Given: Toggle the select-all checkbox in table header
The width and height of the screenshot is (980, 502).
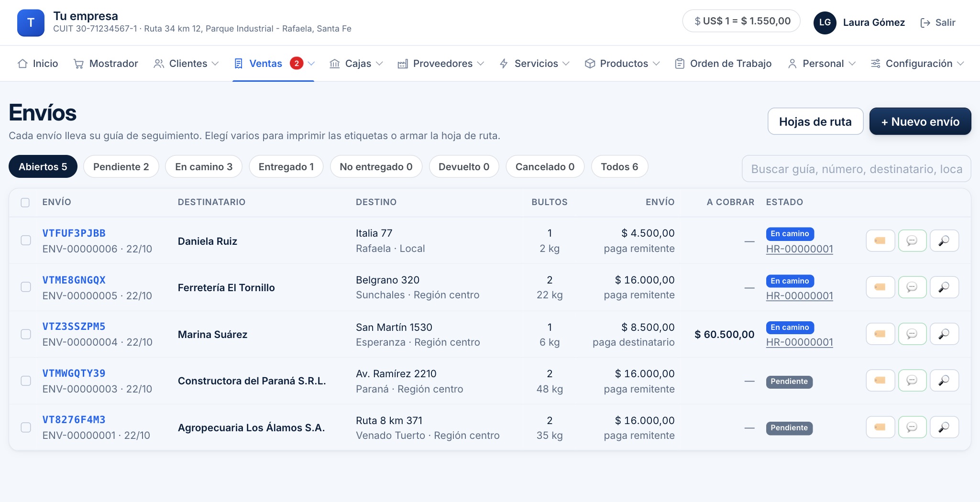Looking at the screenshot, I should 25,202.
